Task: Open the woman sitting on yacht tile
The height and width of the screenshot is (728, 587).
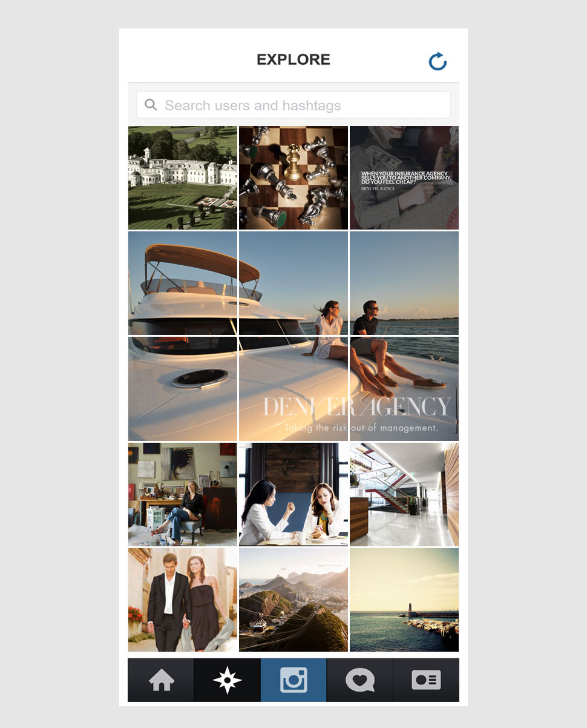Action: pos(293,283)
